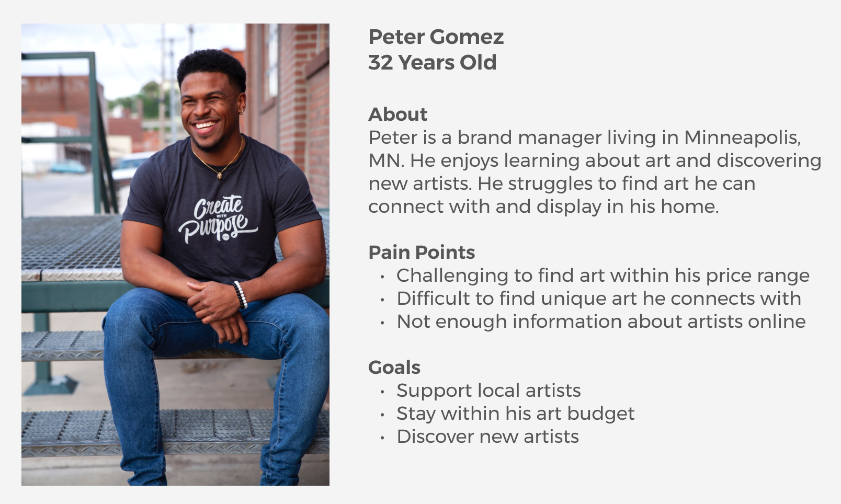The image size is (841, 504).
Task: Click the 'Goals' section heading
Action: 394,367
